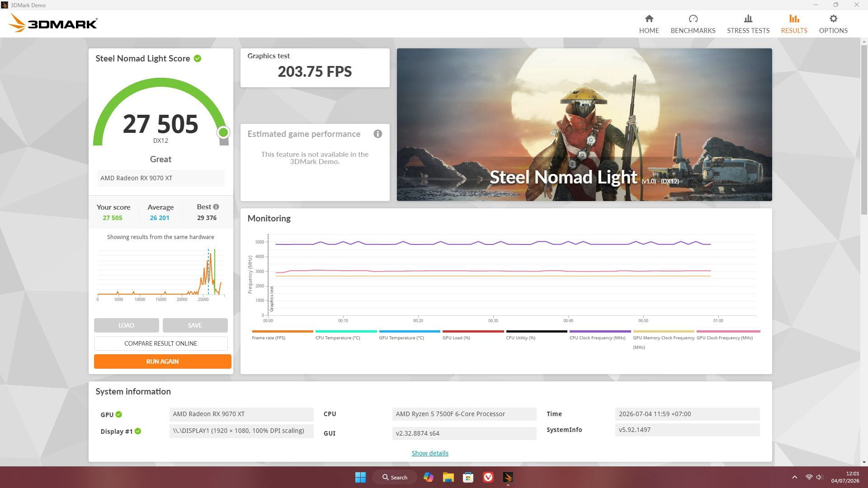Click the CPU field AMD Ryzen 5 7500F

tap(464, 414)
